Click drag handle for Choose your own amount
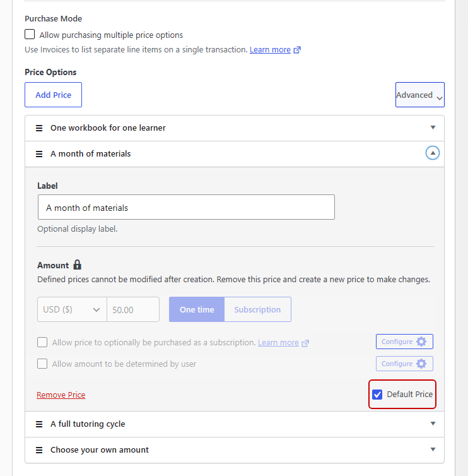468x476 pixels. 39,450
